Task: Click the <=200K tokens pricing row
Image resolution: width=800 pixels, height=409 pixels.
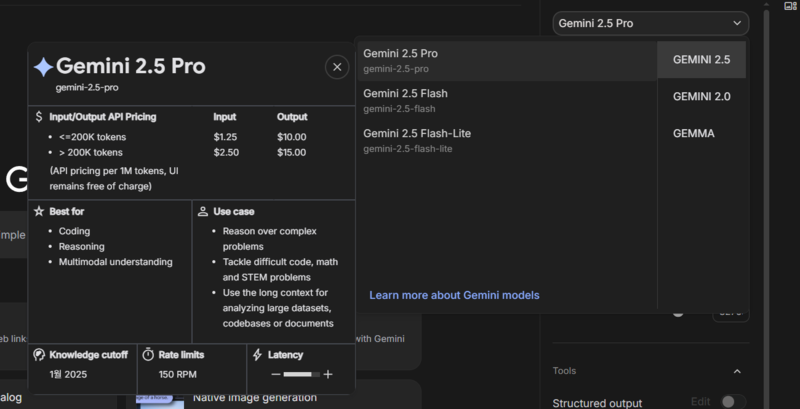Action: pos(92,137)
